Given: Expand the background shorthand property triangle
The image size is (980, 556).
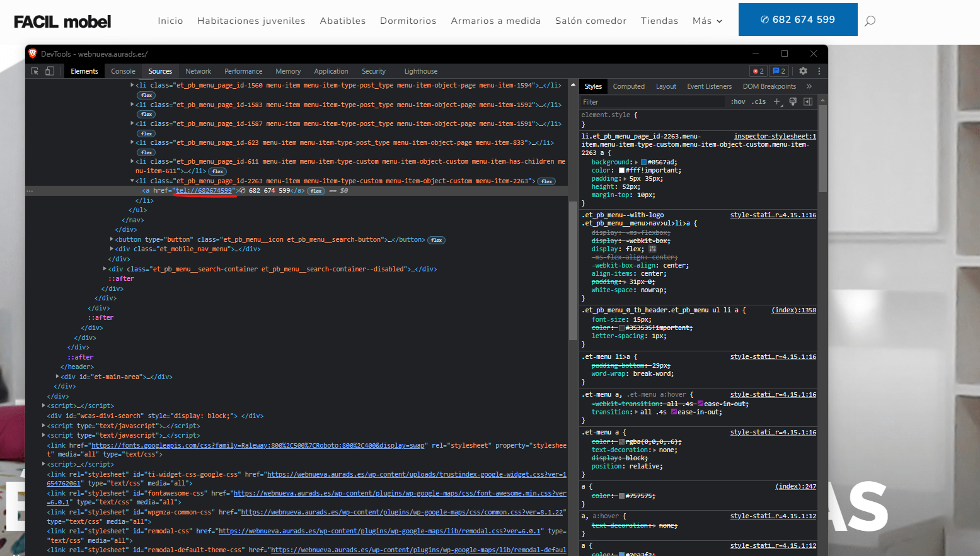Looking at the screenshot, I should [636, 162].
